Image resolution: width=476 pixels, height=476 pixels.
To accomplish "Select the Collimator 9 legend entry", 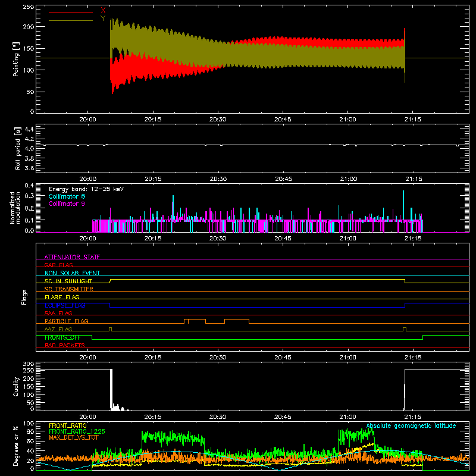I will [67, 203].
